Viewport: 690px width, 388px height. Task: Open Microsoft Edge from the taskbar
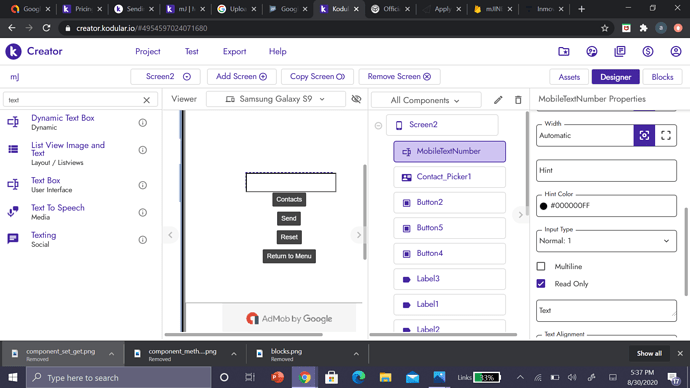tap(359, 377)
